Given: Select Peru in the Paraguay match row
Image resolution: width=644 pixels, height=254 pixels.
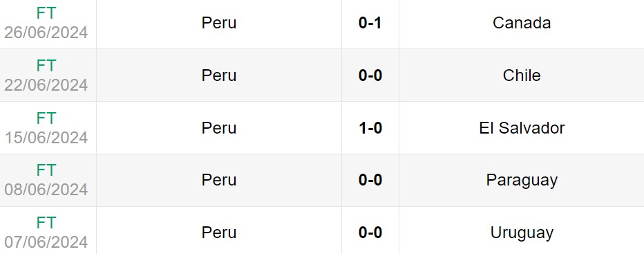Looking at the screenshot, I should [219, 181].
